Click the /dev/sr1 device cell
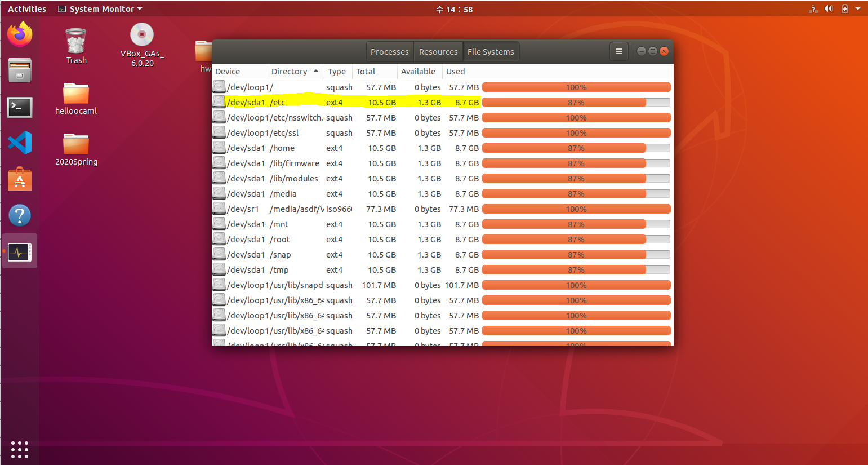Image resolution: width=868 pixels, height=465 pixels. [x=243, y=209]
